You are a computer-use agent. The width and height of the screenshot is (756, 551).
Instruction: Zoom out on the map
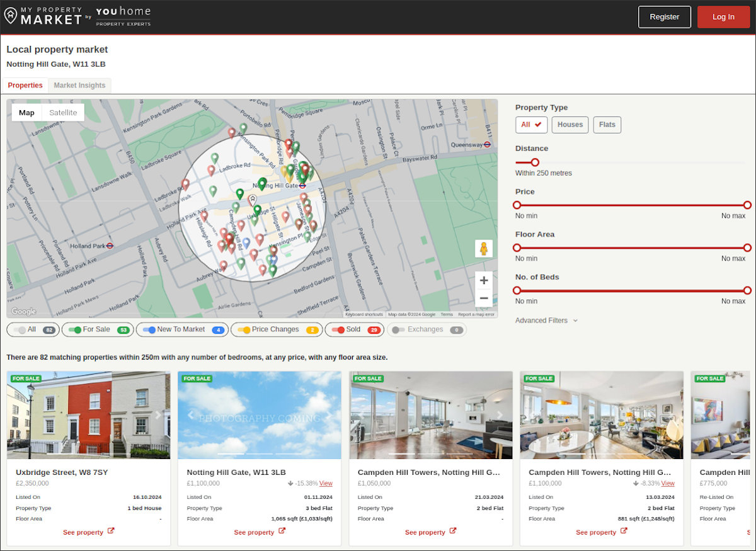[x=484, y=298]
